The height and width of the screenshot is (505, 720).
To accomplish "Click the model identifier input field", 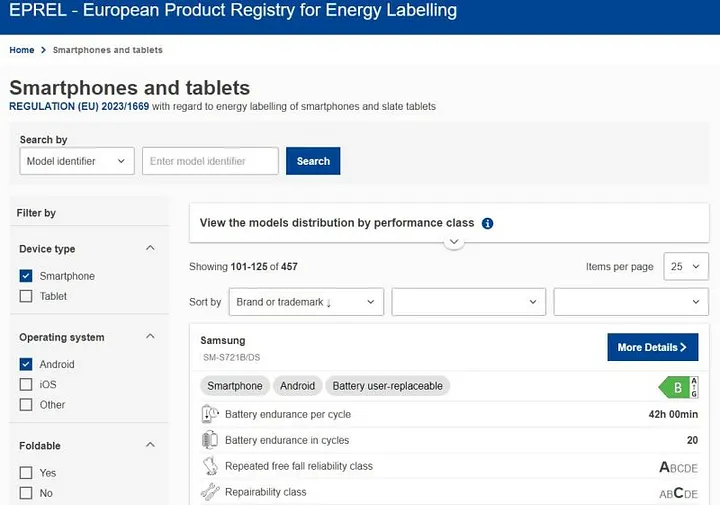I will 210,161.
